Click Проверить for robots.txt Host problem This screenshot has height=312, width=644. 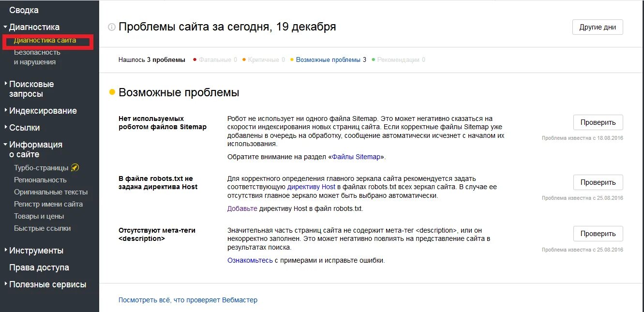[598, 182]
